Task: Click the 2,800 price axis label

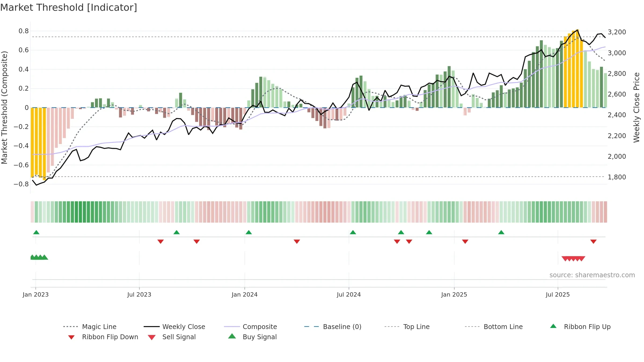Action: pyautogui.click(x=617, y=73)
